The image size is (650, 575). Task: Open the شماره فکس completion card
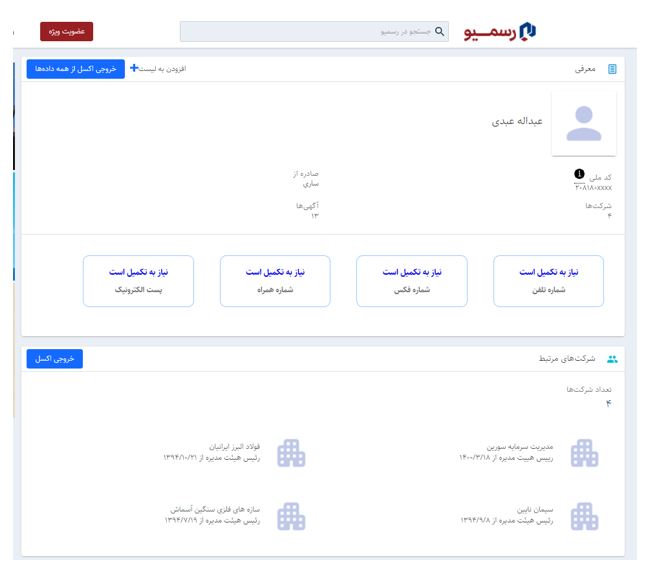(411, 281)
